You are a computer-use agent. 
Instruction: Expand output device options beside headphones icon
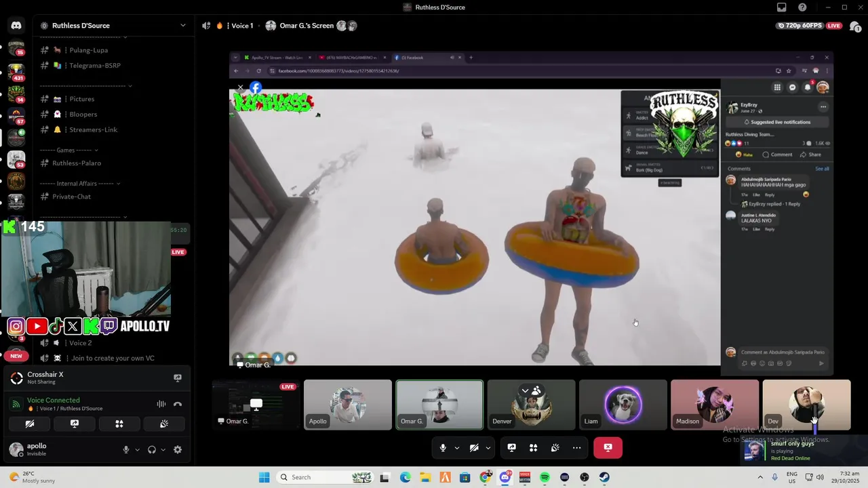point(163,449)
